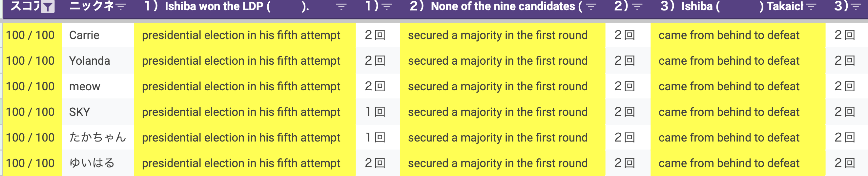The height and width of the screenshot is (176, 868).
Task: Open the nickname column filter icon
Action: tap(121, 7)
